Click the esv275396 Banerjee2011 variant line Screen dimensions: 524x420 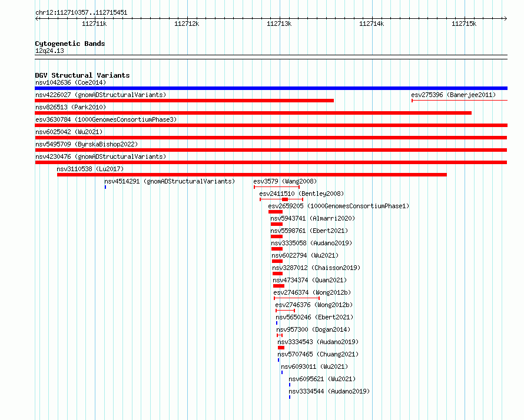tap(459, 100)
